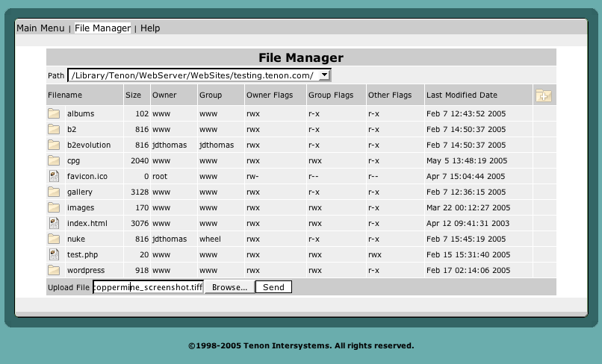The image size is (602, 364).
Task: Open the wordpress folder icon
Action: 54,270
